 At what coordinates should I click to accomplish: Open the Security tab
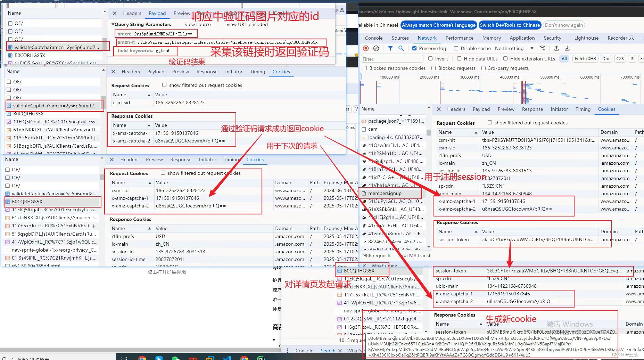pos(552,38)
